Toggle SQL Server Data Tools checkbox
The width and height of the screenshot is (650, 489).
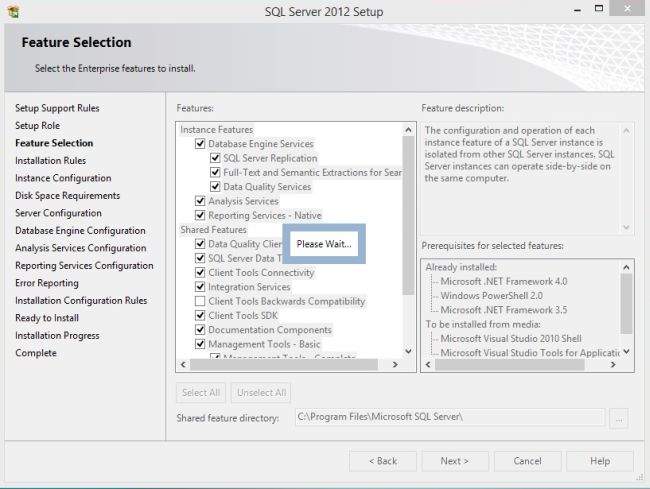(200, 258)
